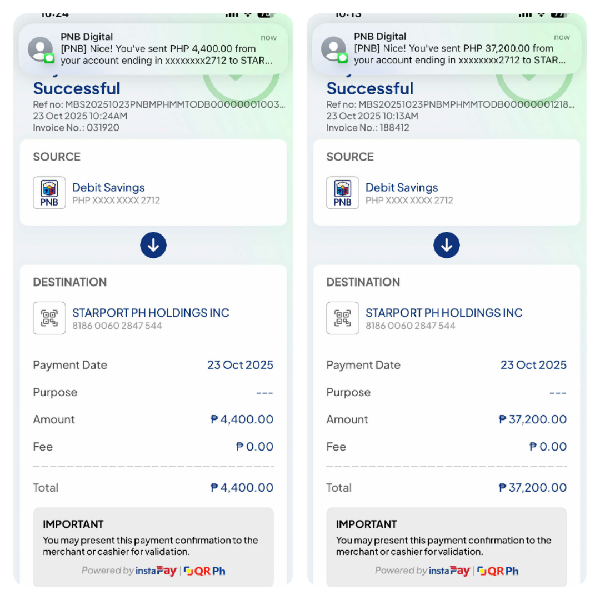600x600 pixels.
Task: Tap QR code icon beside STARPORT on 10:13AM receipt
Action: [x=343, y=318]
